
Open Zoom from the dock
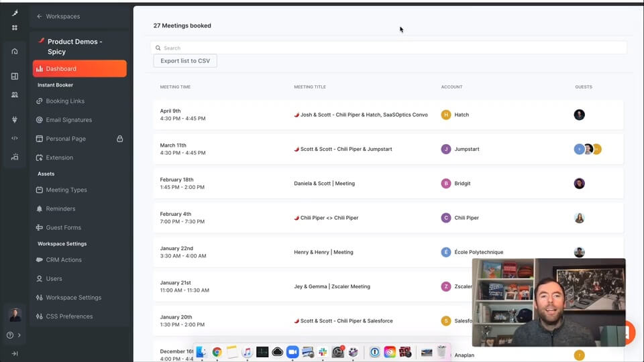[x=292, y=352]
